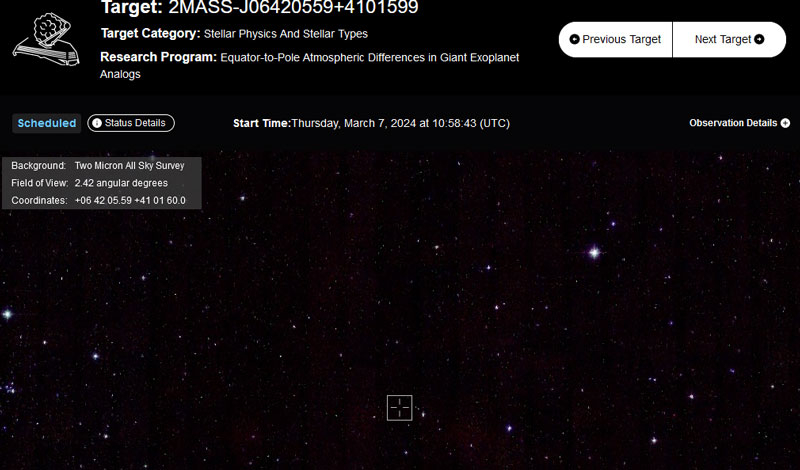Image resolution: width=800 pixels, height=470 pixels.
Task: Advance to the Next Target
Action: pos(729,40)
